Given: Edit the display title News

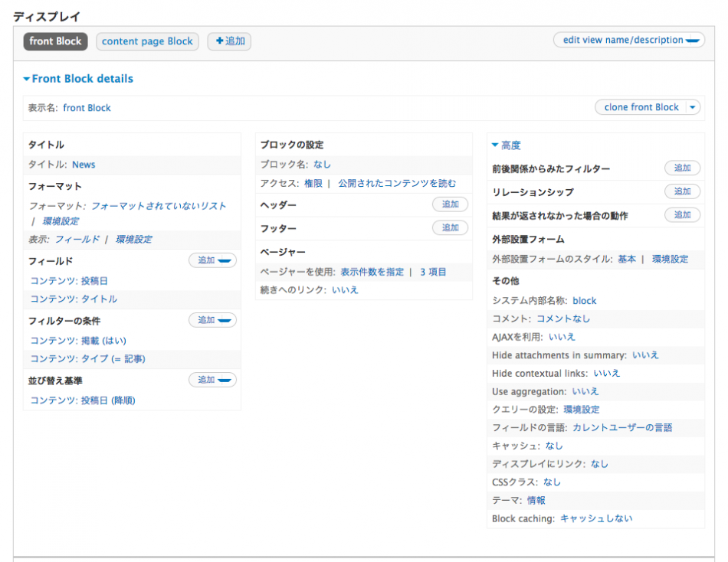Looking at the screenshot, I should click(84, 164).
